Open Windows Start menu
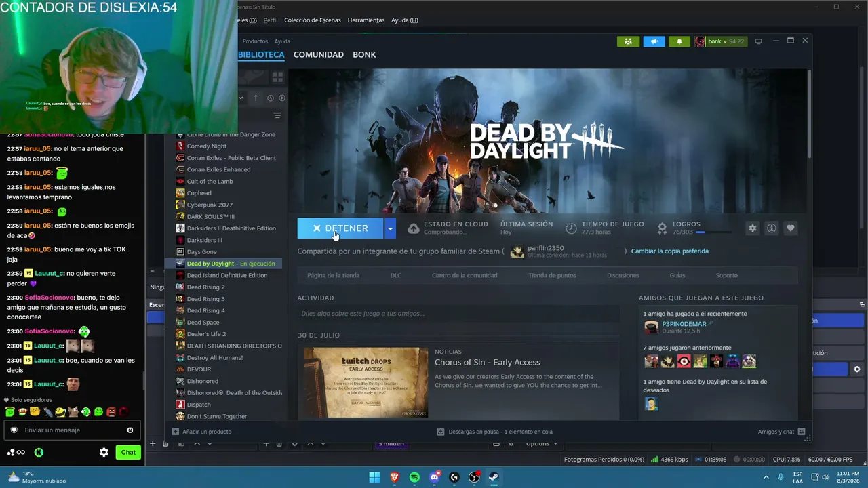The image size is (868, 488). pyautogui.click(x=374, y=477)
